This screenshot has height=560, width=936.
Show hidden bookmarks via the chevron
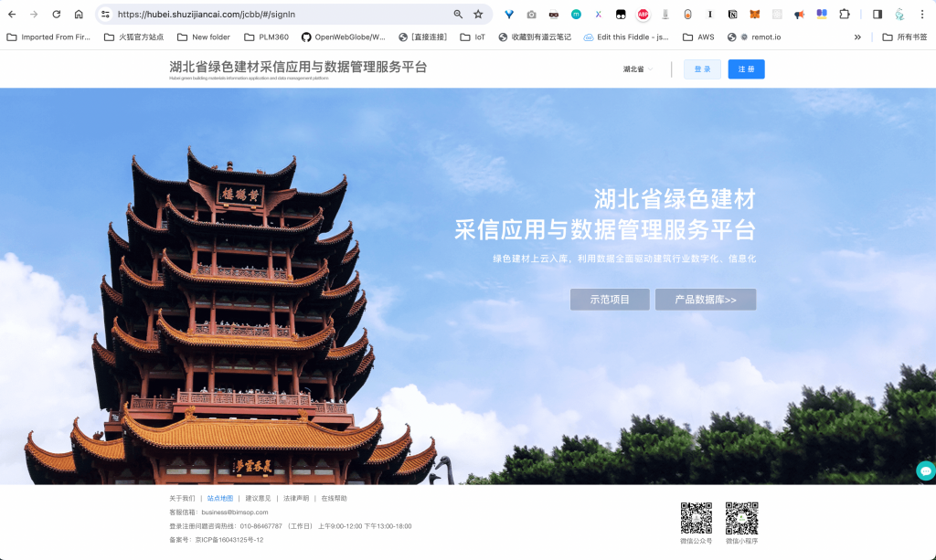[x=857, y=37]
